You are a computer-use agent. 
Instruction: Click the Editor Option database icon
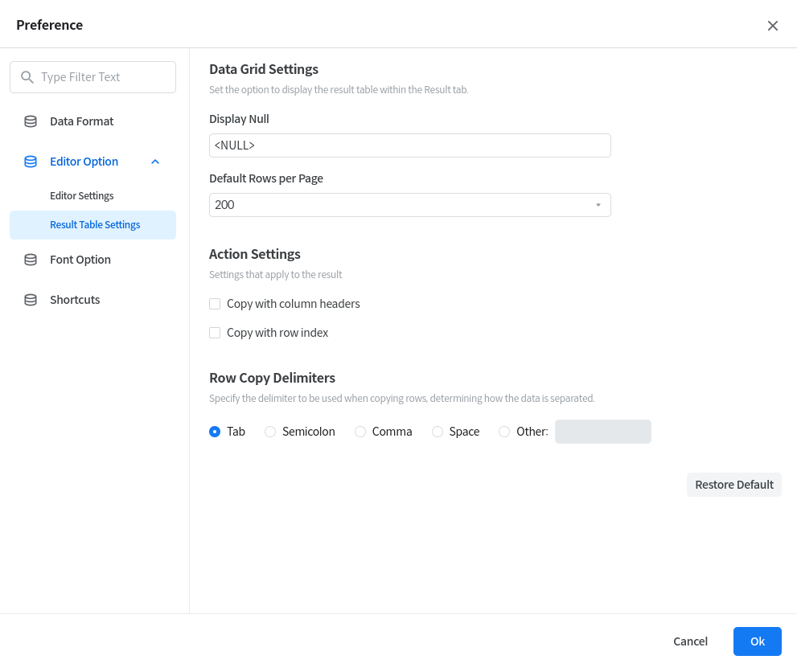click(31, 162)
